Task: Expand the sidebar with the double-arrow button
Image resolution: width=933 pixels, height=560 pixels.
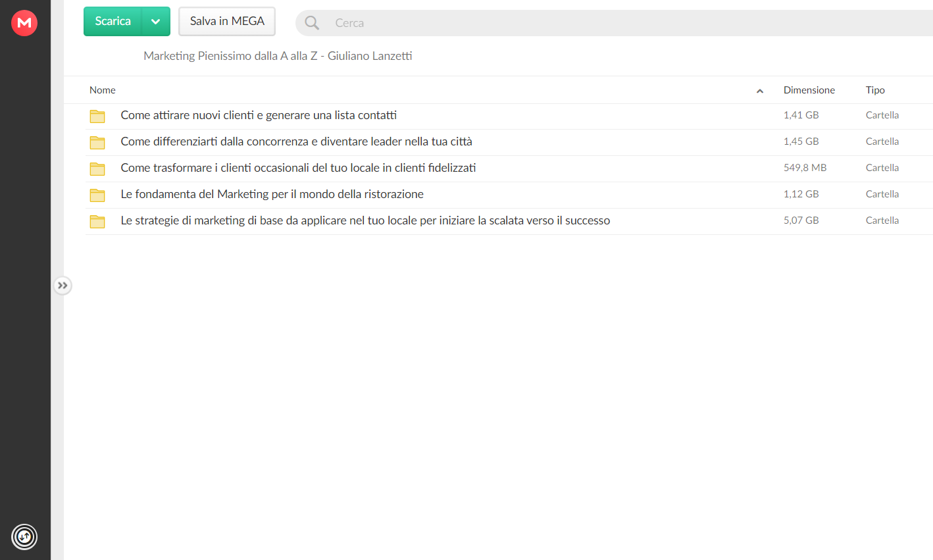Action: click(x=63, y=286)
